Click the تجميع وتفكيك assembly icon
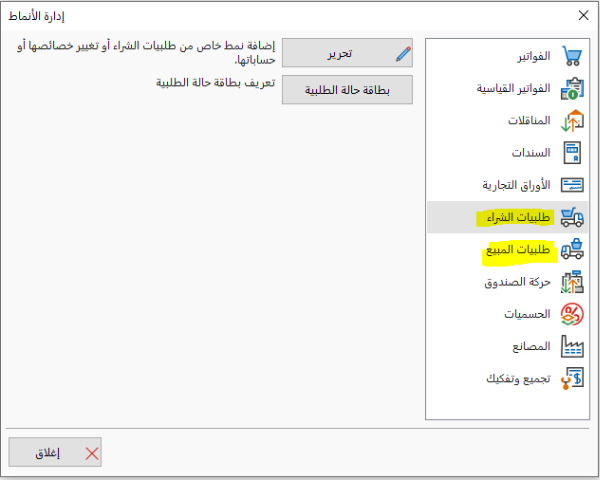The image size is (600, 480). pyautogui.click(x=572, y=379)
